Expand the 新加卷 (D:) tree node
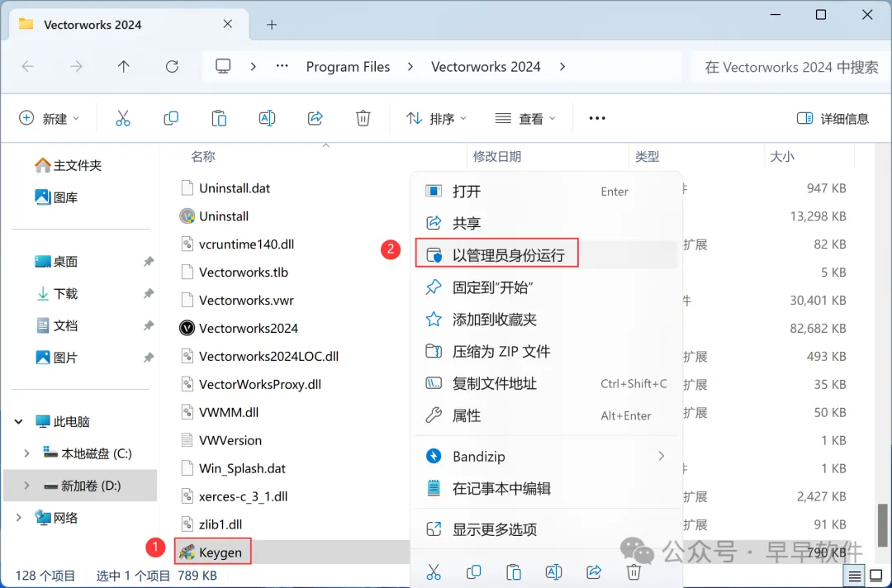Viewport: 892px width, 588px height. 26,486
